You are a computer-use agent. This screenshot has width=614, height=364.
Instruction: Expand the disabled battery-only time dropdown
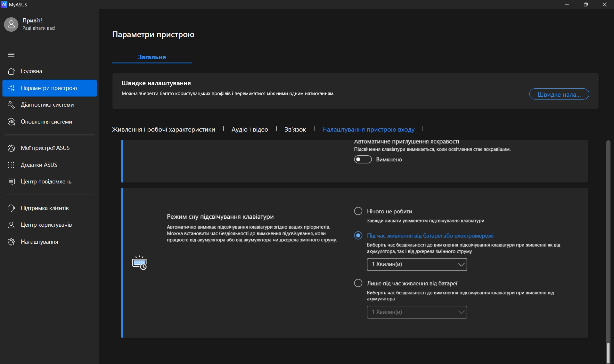tap(417, 312)
